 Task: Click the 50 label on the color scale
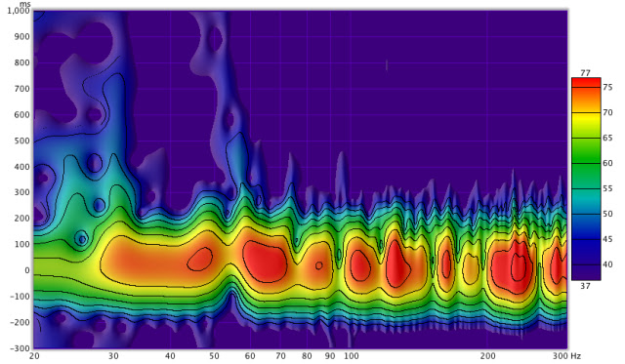tap(607, 214)
